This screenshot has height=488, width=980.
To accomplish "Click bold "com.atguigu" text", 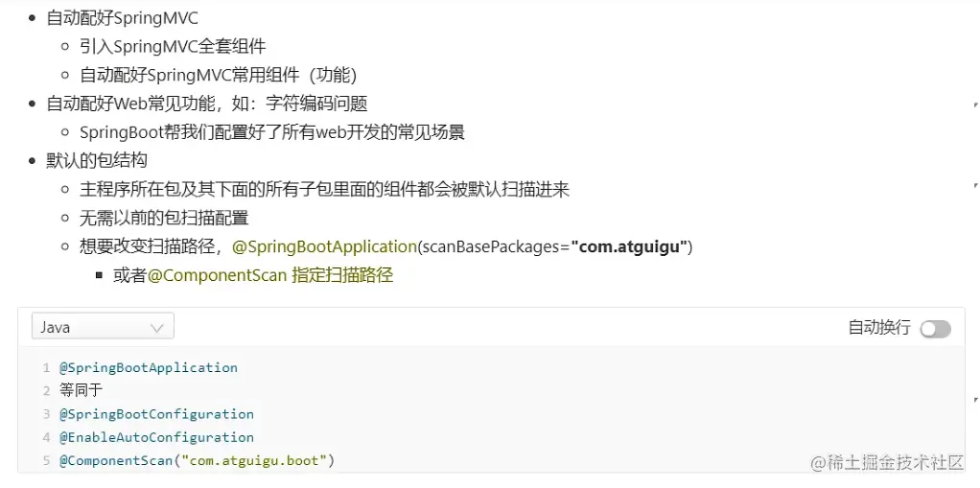I will coord(629,246).
